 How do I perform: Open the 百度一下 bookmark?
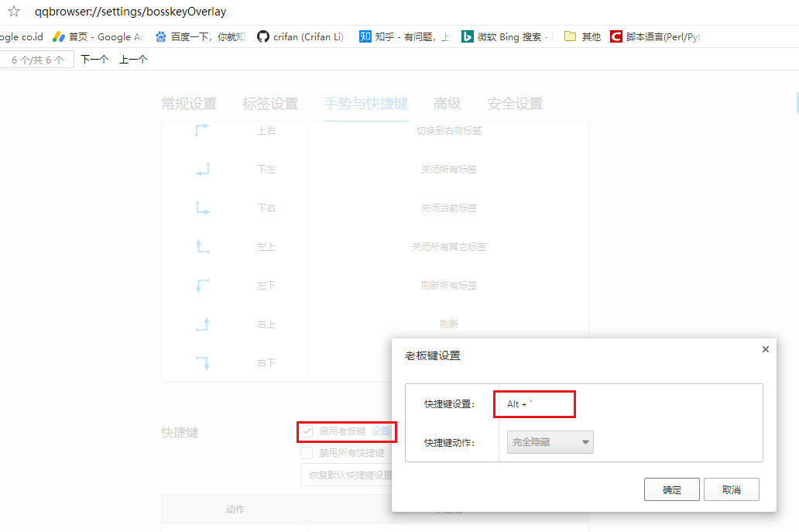(201, 36)
